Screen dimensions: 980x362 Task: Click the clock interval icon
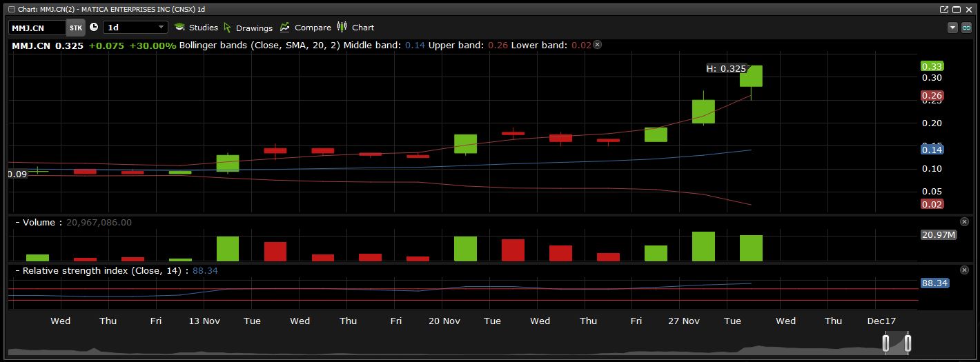[x=94, y=28]
